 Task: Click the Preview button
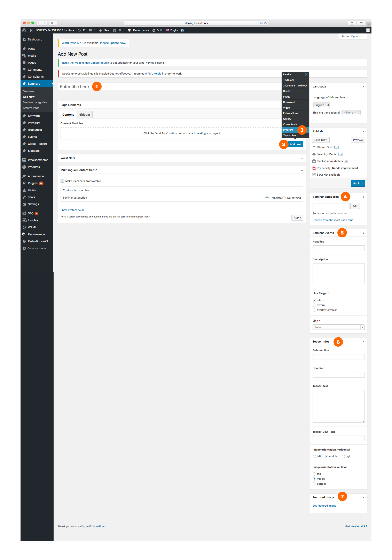pos(358,140)
